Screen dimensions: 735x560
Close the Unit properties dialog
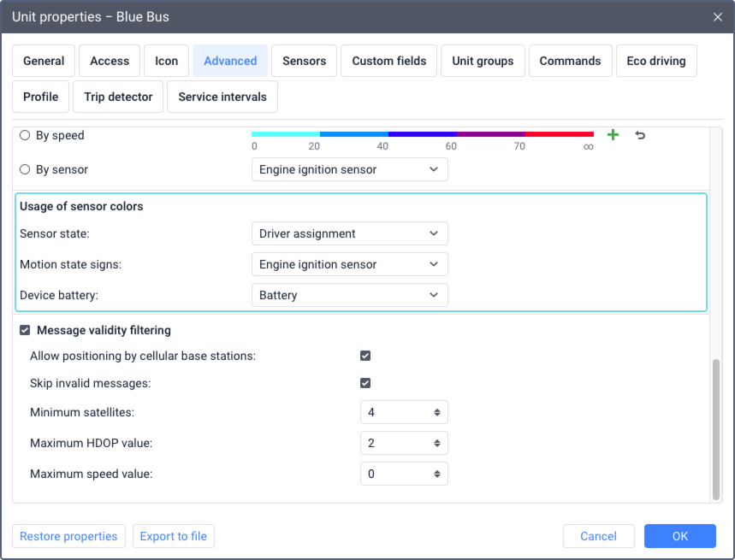coord(718,16)
